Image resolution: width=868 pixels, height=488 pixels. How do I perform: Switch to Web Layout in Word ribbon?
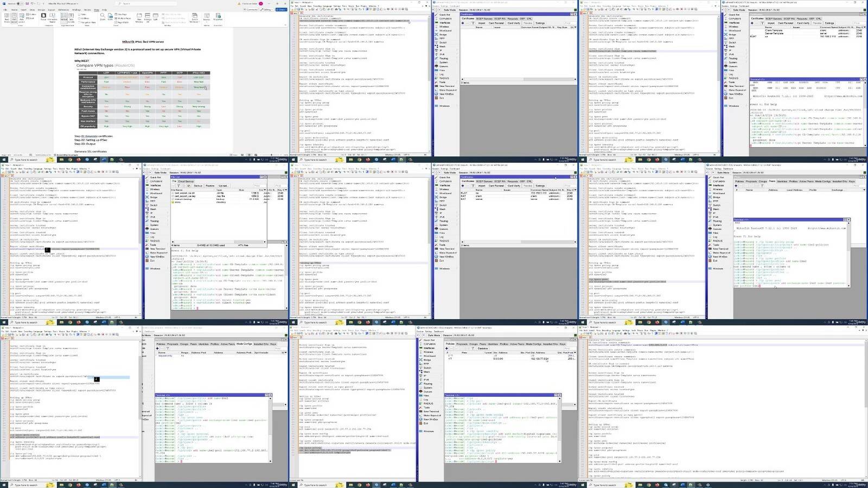pos(22,18)
